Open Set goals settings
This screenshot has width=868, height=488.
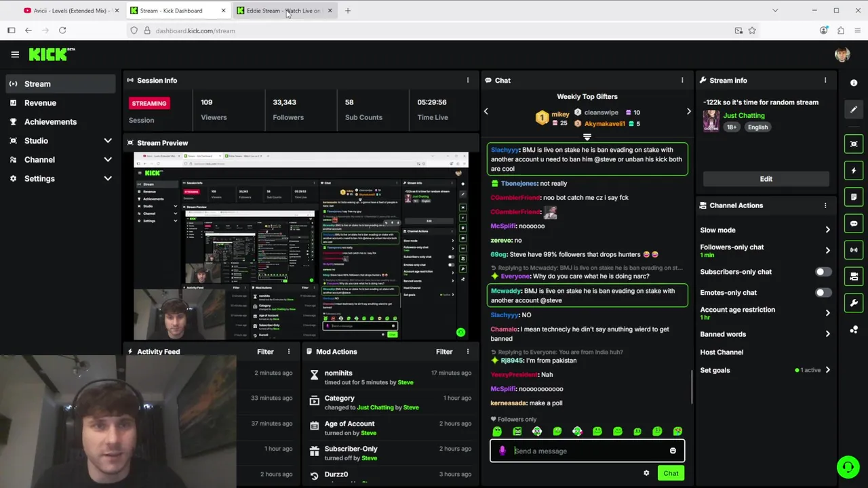click(x=766, y=370)
